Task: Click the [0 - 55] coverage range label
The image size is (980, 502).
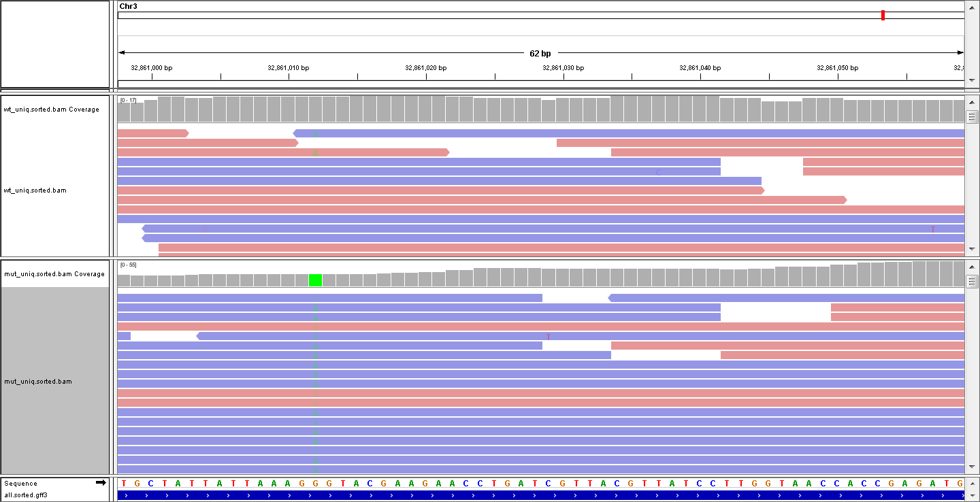Action: click(128, 265)
